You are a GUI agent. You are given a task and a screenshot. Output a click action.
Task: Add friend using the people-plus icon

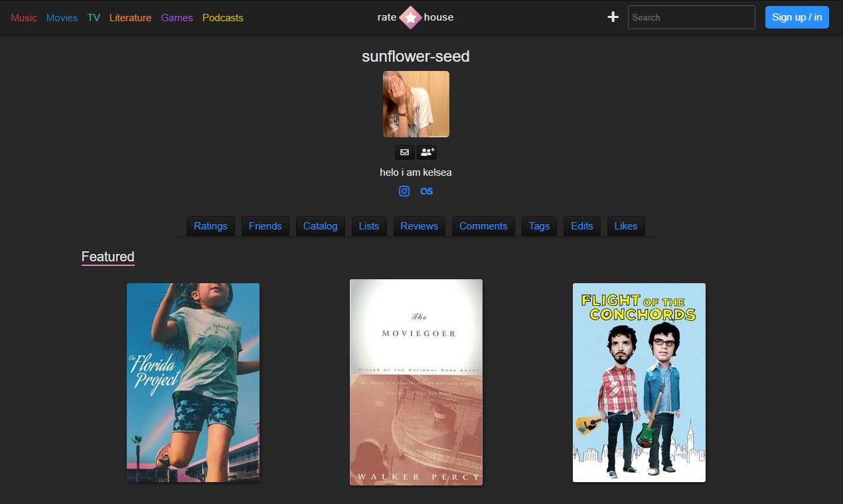427,153
